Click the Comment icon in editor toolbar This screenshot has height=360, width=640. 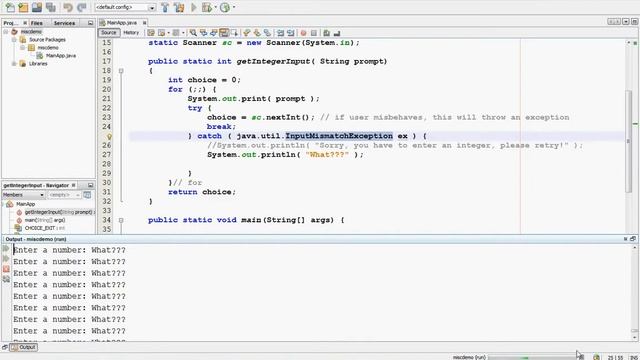(327, 33)
